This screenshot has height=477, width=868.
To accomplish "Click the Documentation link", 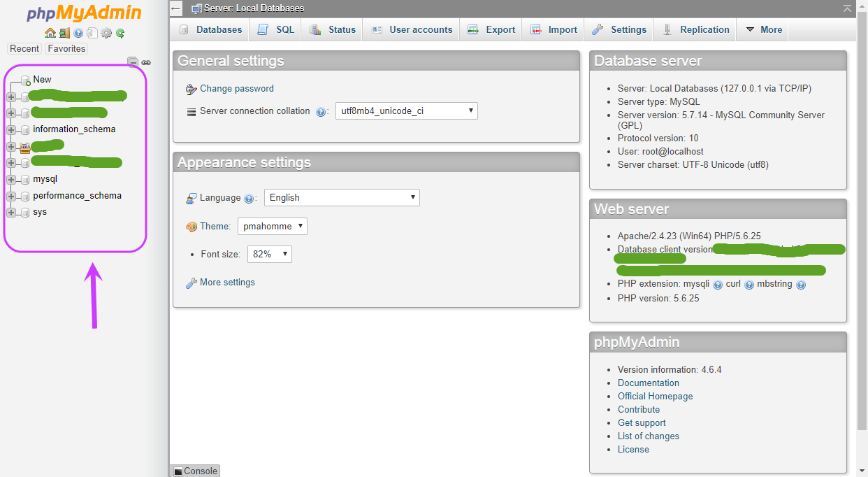I will click(x=649, y=383).
